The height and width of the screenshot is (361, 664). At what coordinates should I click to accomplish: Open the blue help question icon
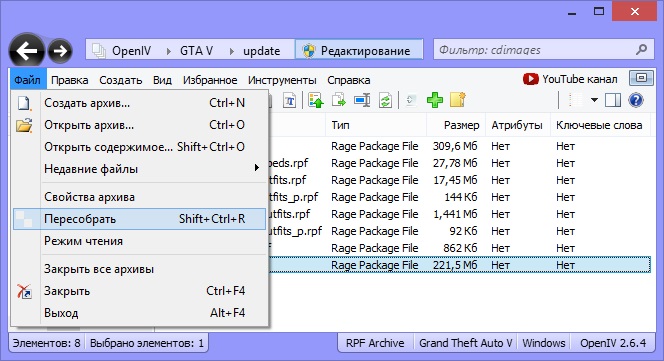[636, 100]
